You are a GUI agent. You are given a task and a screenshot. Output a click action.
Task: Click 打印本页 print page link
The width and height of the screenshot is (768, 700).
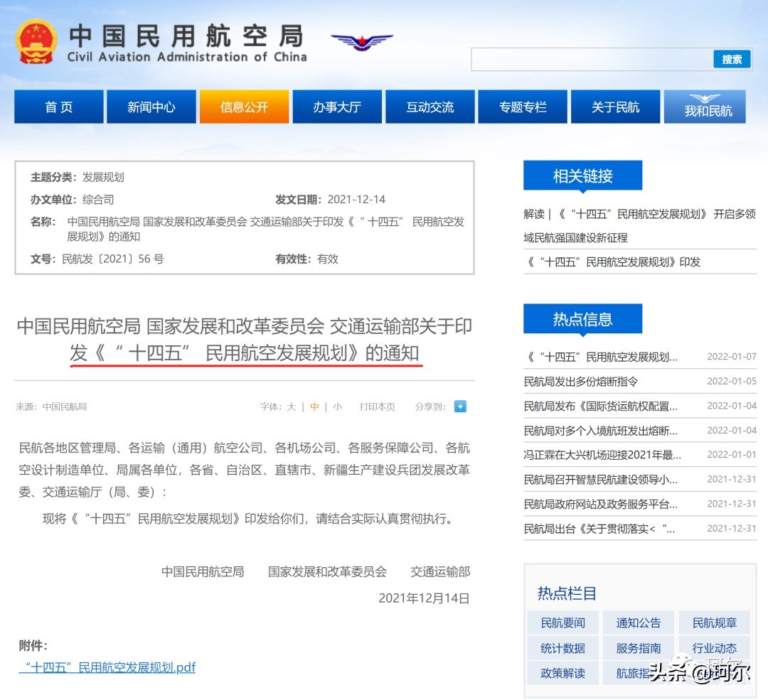(377, 406)
